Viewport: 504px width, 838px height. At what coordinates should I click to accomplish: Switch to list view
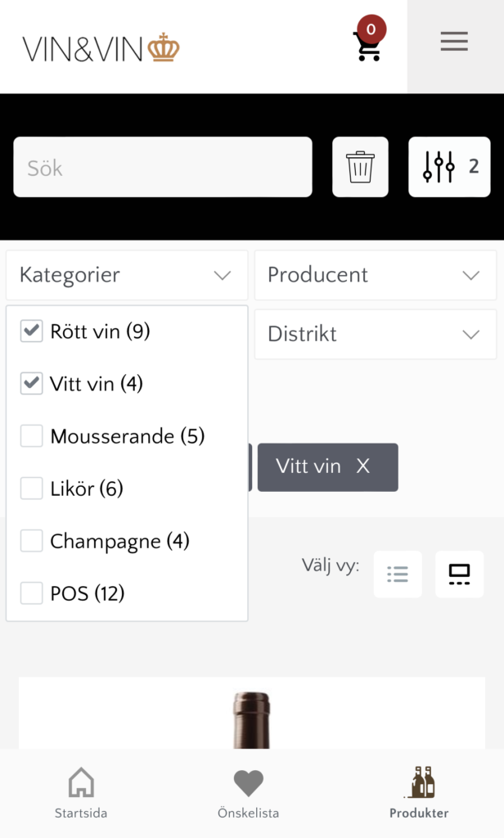click(398, 574)
